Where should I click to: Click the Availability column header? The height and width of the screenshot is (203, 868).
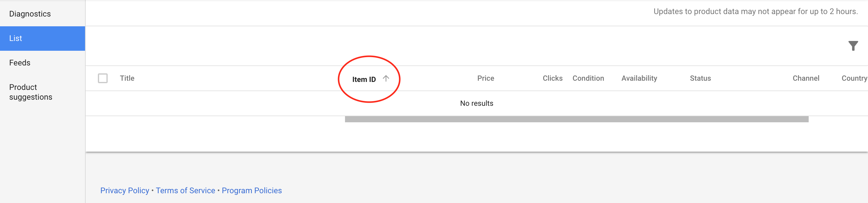pos(639,78)
